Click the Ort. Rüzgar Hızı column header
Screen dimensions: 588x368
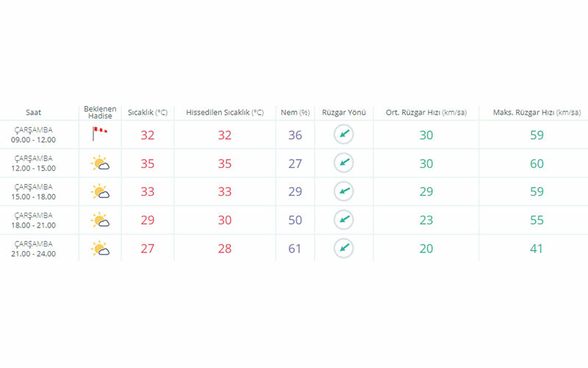(426, 113)
